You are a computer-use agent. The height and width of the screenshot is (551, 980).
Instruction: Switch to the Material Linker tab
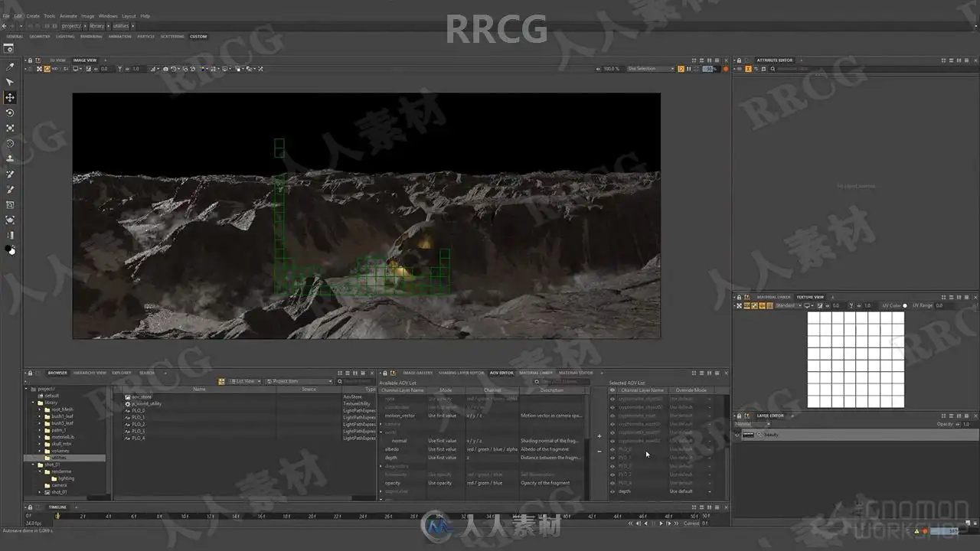[535, 373]
